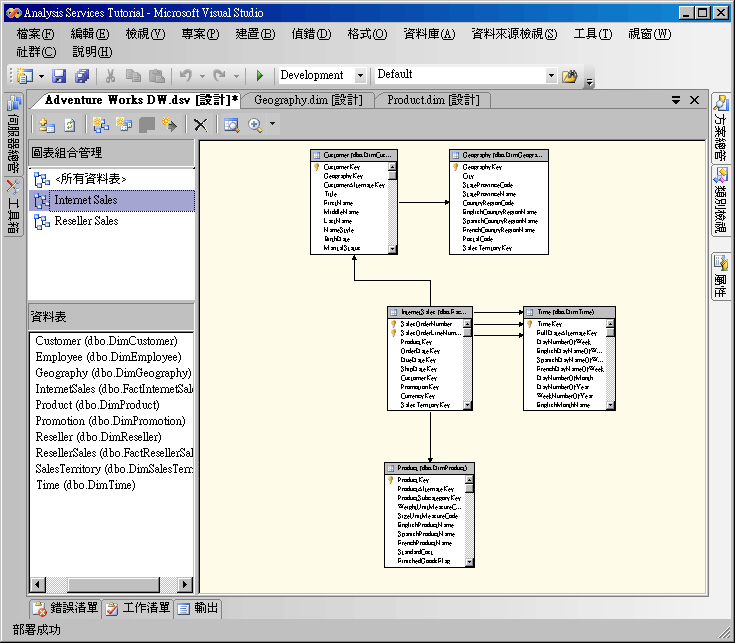The image size is (735, 643).
Task: Click the Refresh data source view icon
Action: [70, 125]
